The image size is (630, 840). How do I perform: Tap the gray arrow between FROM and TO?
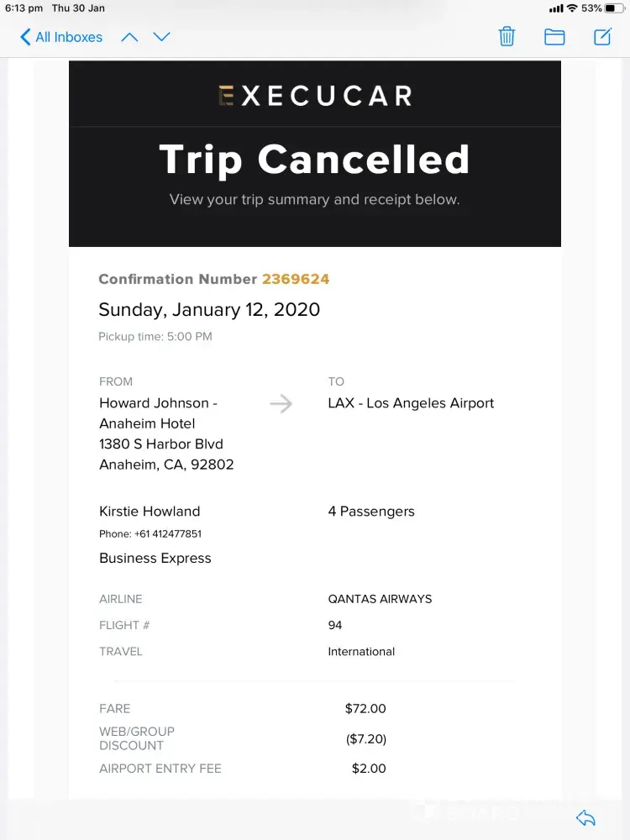point(281,404)
